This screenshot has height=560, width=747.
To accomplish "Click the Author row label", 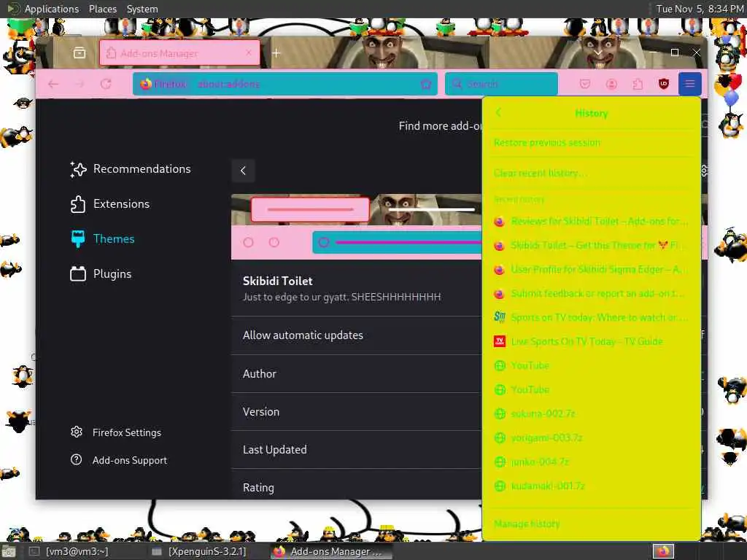I will point(259,374).
